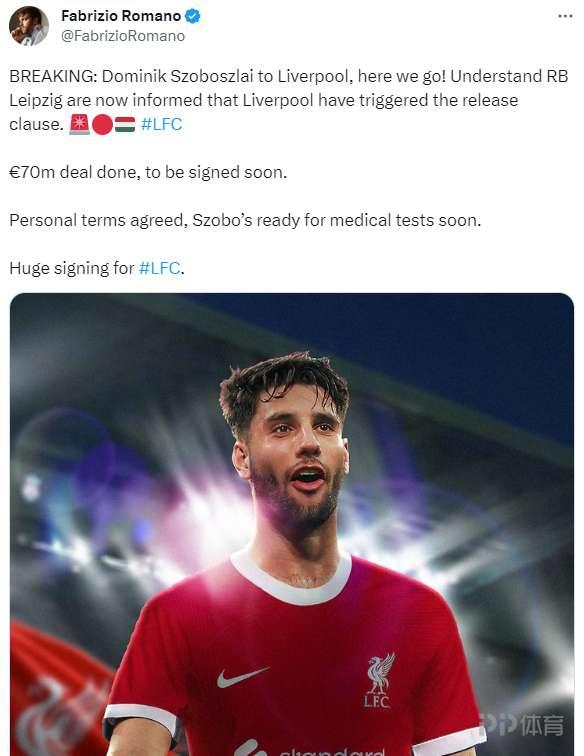Image resolution: width=584 pixels, height=756 pixels.
Task: Click the red circle emoji
Action: click(x=102, y=125)
